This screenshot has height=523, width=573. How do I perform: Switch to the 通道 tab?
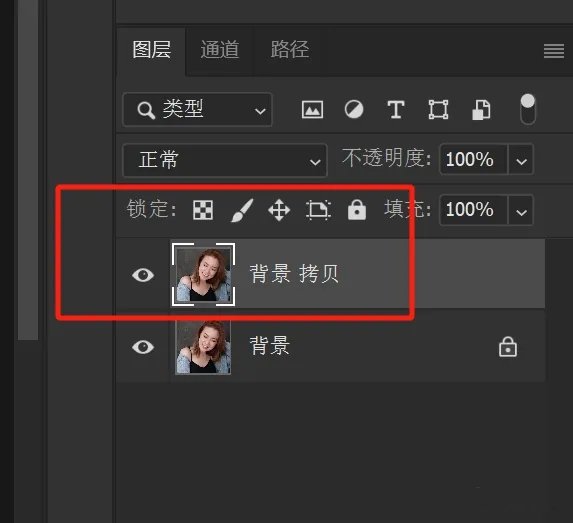point(220,49)
